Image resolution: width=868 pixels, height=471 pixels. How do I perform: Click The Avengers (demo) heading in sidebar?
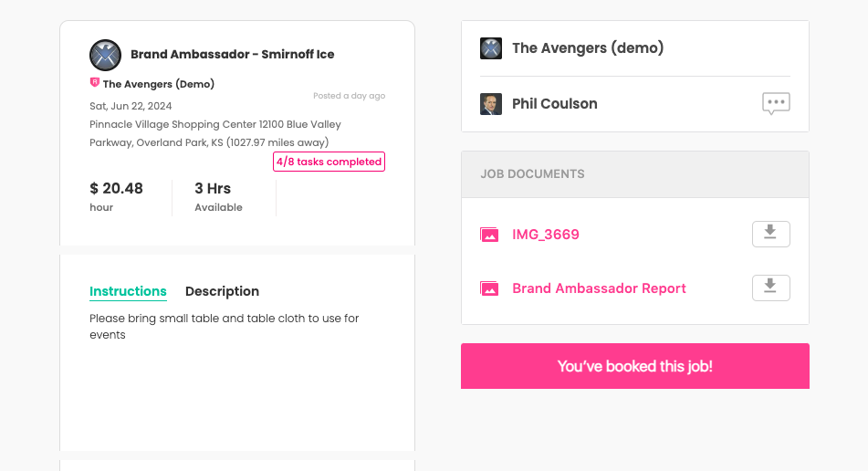click(588, 48)
